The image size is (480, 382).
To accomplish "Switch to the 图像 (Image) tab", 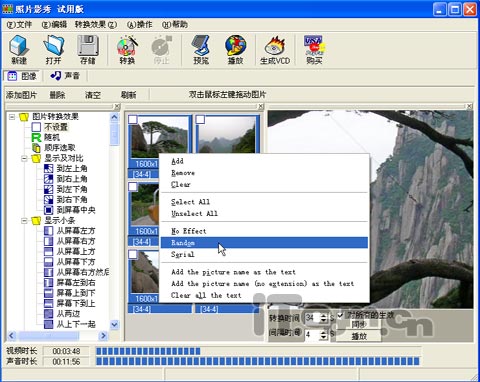I will 22,76.
